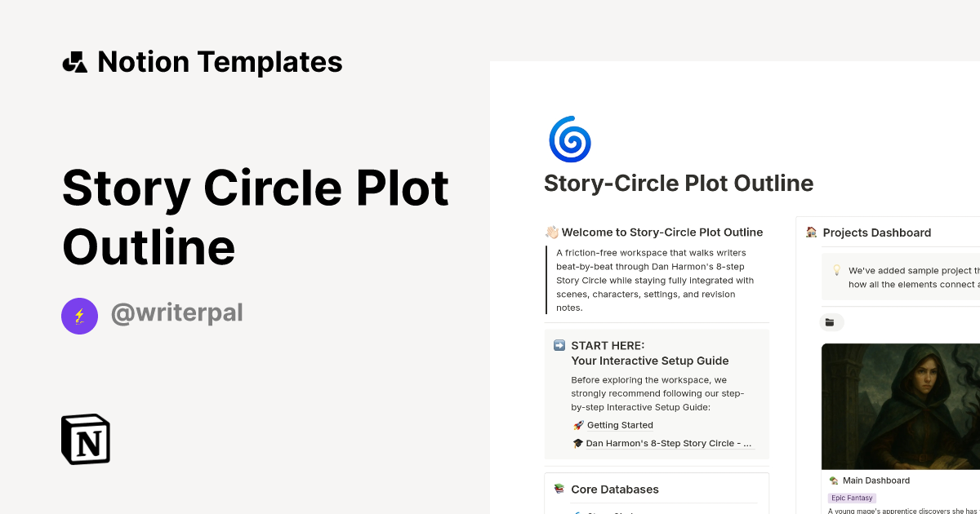Click the Story Circle Plot Outline page title
This screenshot has width=980, height=514.
pos(679,183)
